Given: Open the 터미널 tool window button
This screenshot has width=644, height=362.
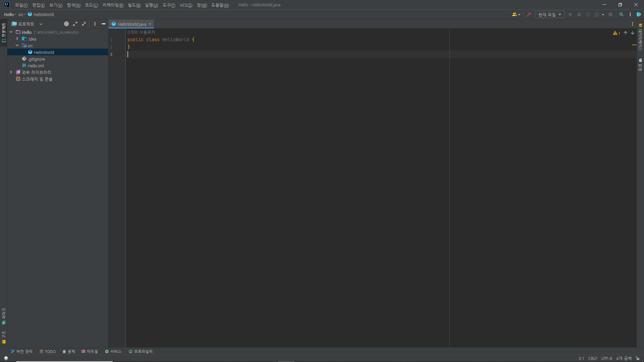Looking at the screenshot, I should tap(90, 352).
